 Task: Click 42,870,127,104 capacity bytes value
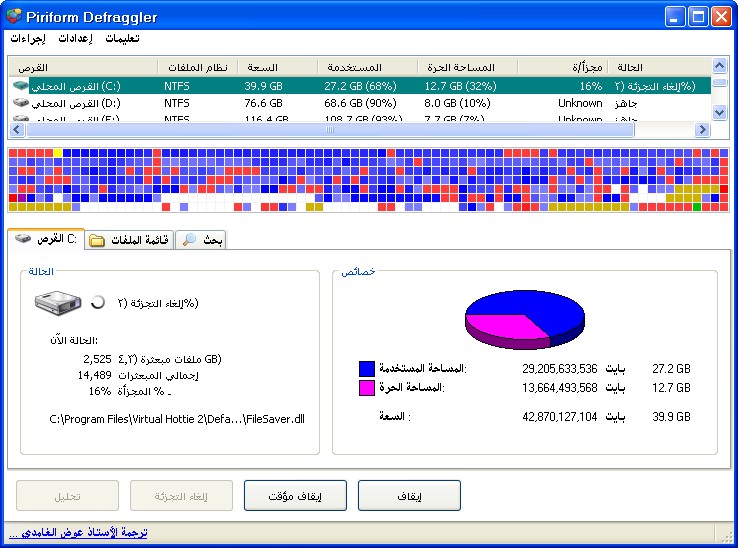[x=560, y=417]
